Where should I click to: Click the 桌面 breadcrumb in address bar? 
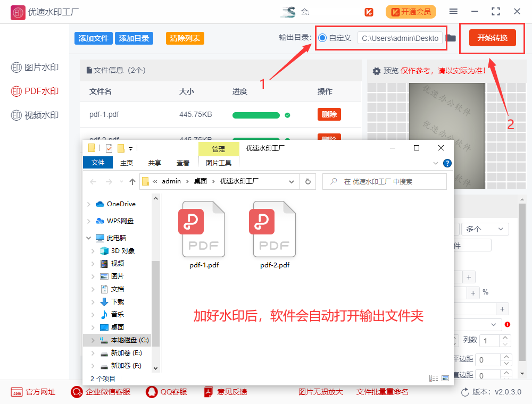click(200, 181)
